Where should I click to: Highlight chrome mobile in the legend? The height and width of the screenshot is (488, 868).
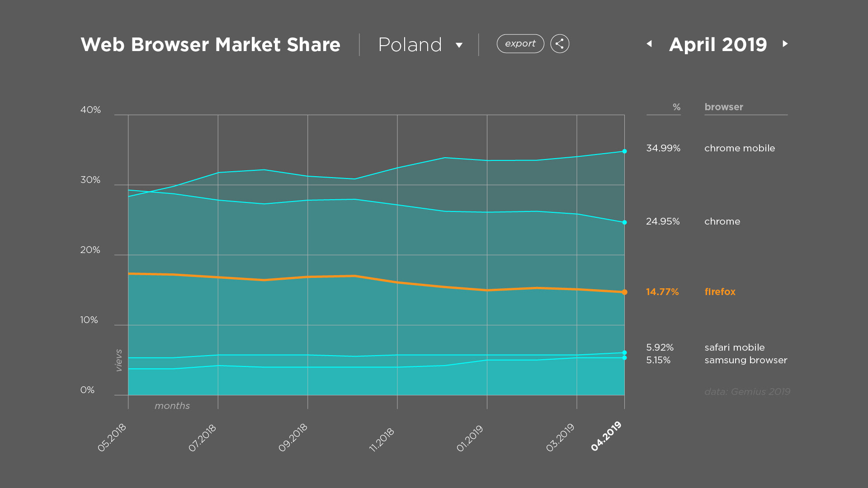point(739,148)
